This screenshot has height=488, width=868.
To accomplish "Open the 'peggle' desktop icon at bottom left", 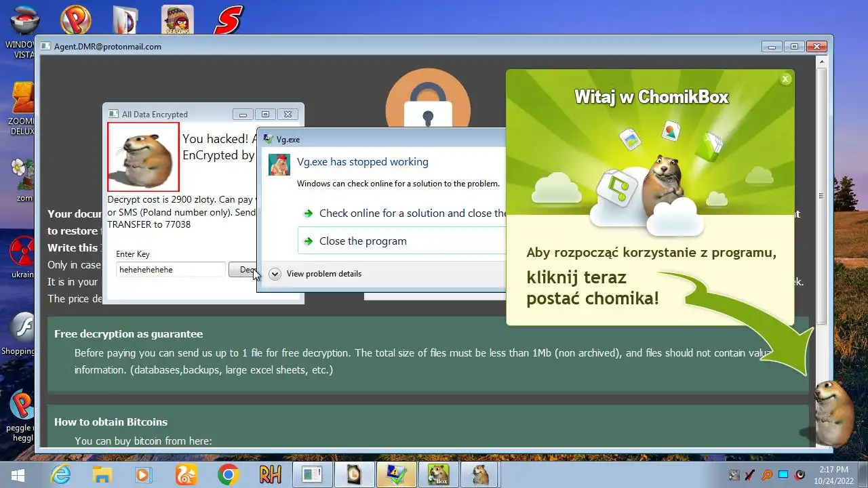I will (20, 415).
